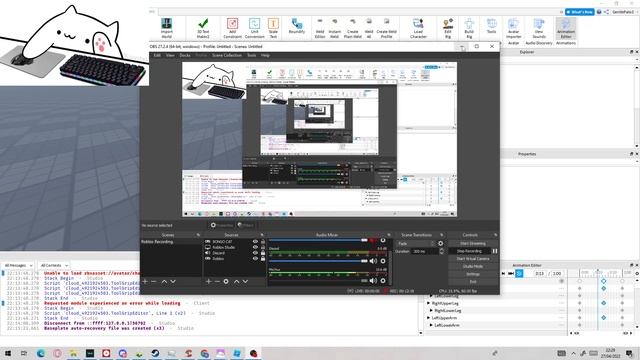Open the Build Rig tool
This screenshot has width=640, height=360.
pos(469,28)
